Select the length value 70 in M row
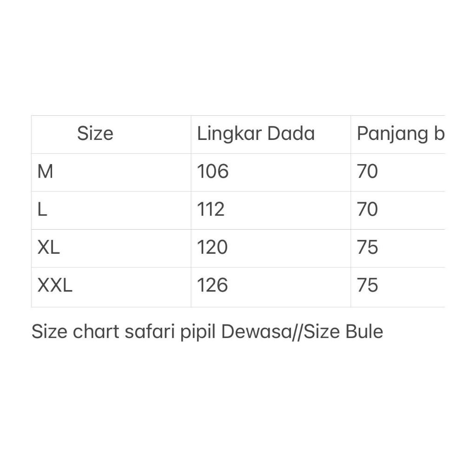The height and width of the screenshot is (476, 476). click(x=367, y=172)
